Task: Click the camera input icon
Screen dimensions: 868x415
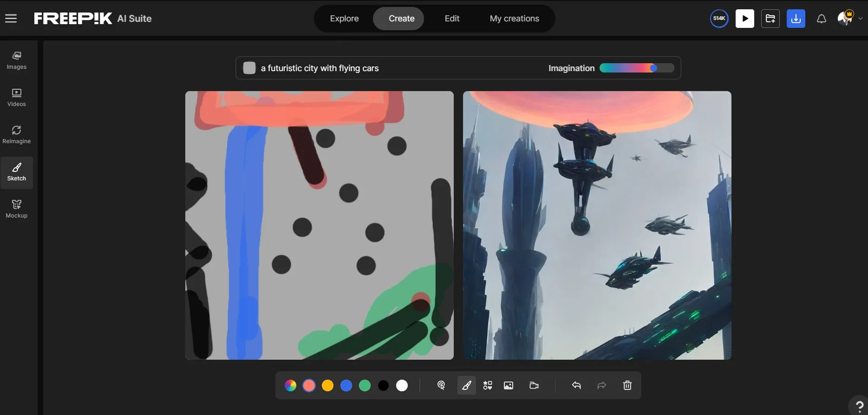Action: (534, 385)
